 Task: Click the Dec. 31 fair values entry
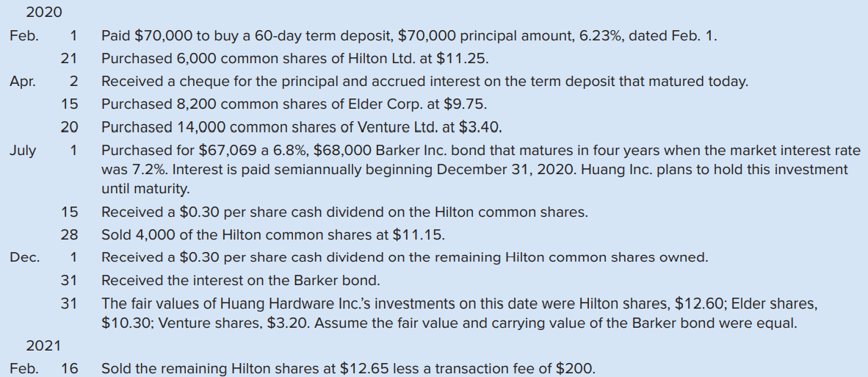pos(458,313)
